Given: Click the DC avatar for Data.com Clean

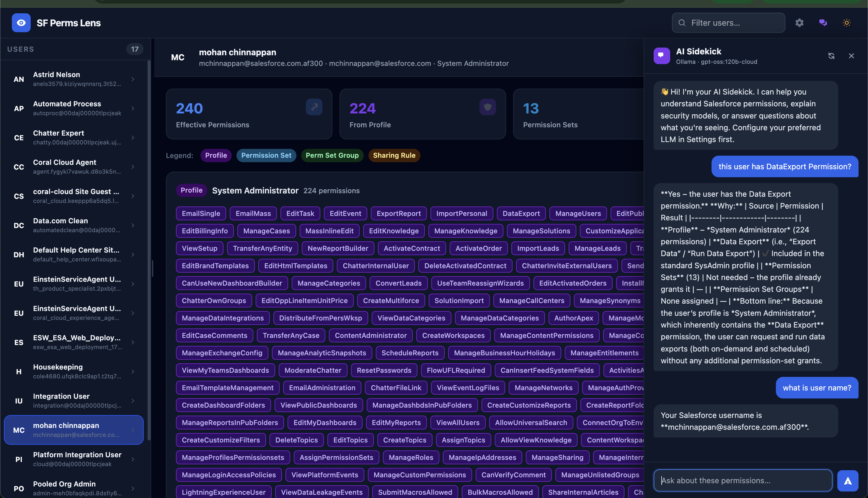Looking at the screenshot, I should 19,225.
